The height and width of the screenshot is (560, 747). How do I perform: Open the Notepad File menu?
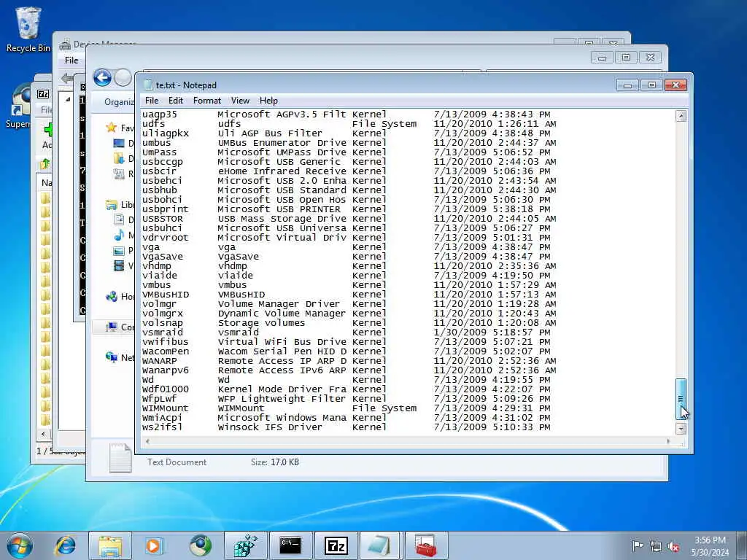(x=152, y=101)
